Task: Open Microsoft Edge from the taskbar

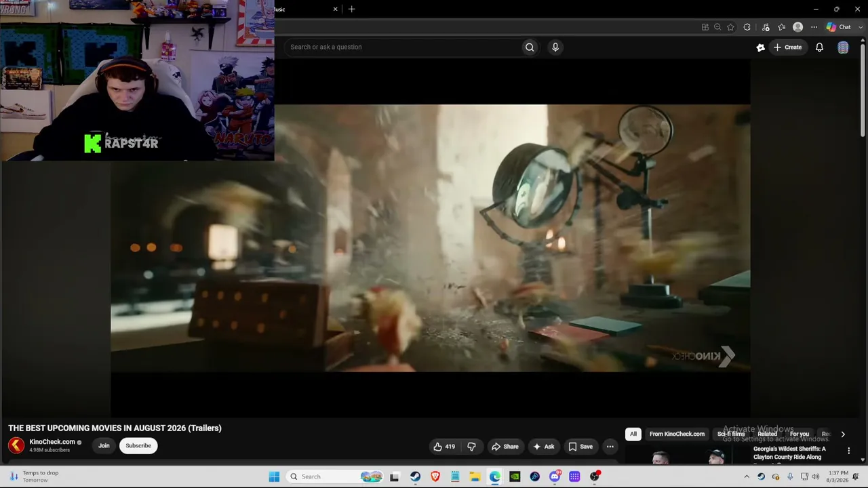Action: pos(495,476)
